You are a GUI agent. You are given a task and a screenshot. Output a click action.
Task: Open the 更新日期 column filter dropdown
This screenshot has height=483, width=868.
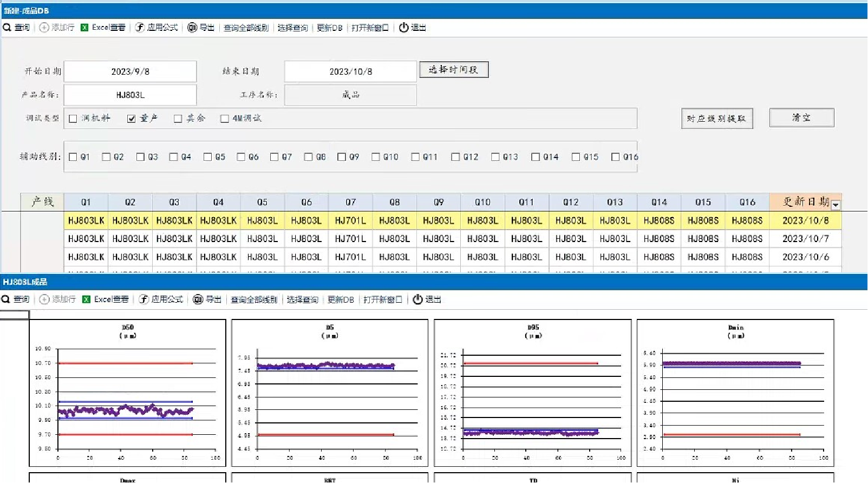836,205
